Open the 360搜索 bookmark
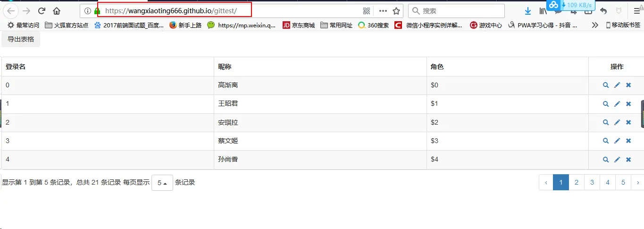The image size is (644, 229). 374,25
